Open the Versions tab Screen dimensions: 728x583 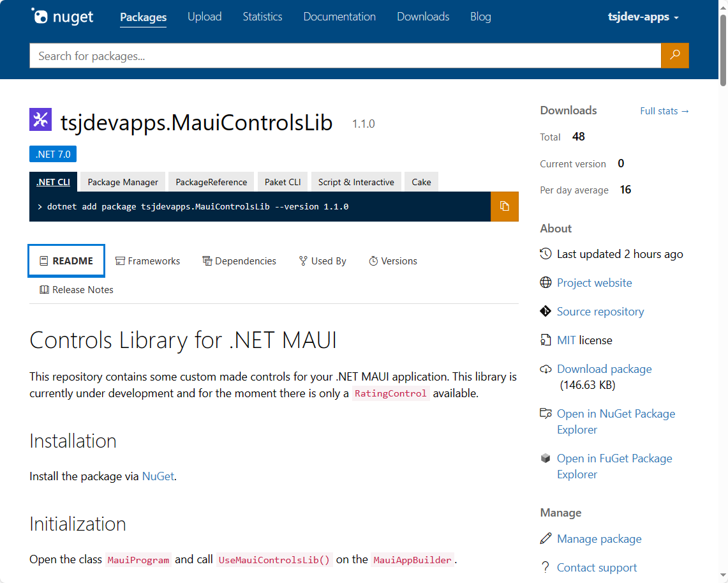click(x=393, y=261)
